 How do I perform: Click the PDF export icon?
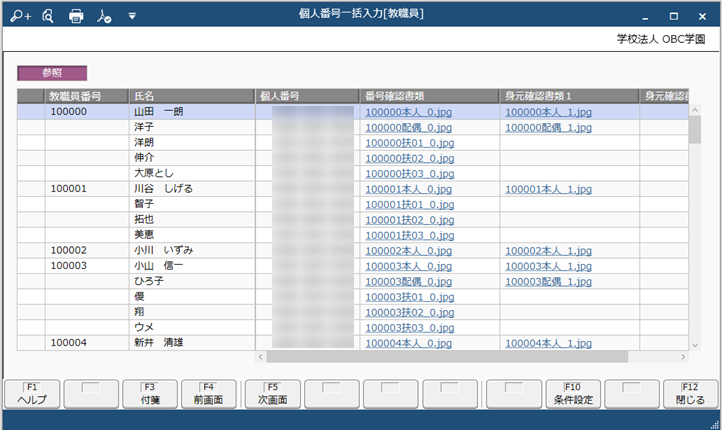(x=104, y=16)
